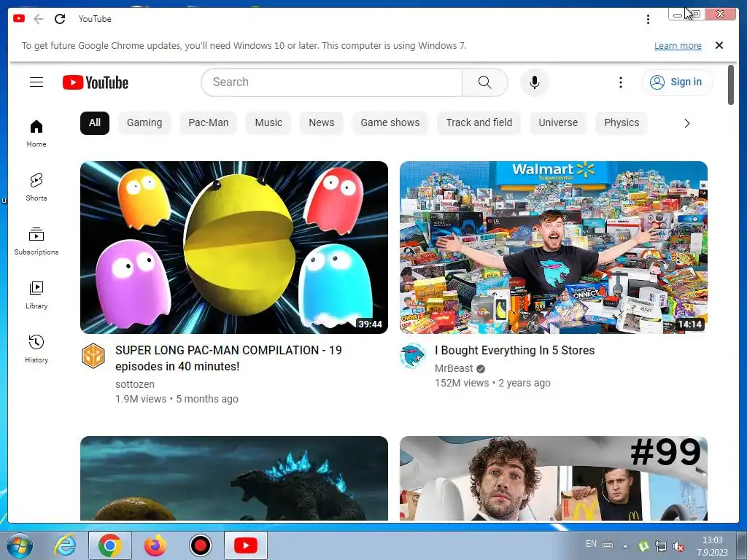This screenshot has height=560, width=747.
Task: Select the Physics filter chip
Action: [622, 122]
